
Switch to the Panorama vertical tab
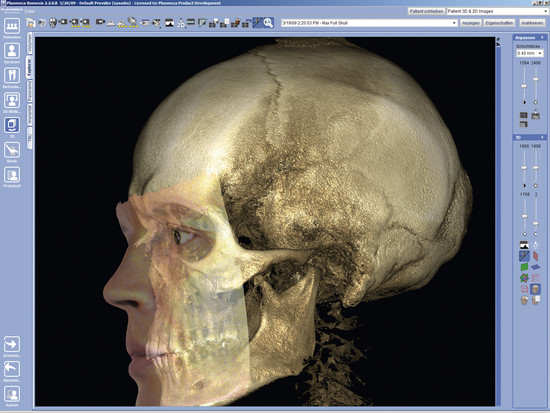30,92
